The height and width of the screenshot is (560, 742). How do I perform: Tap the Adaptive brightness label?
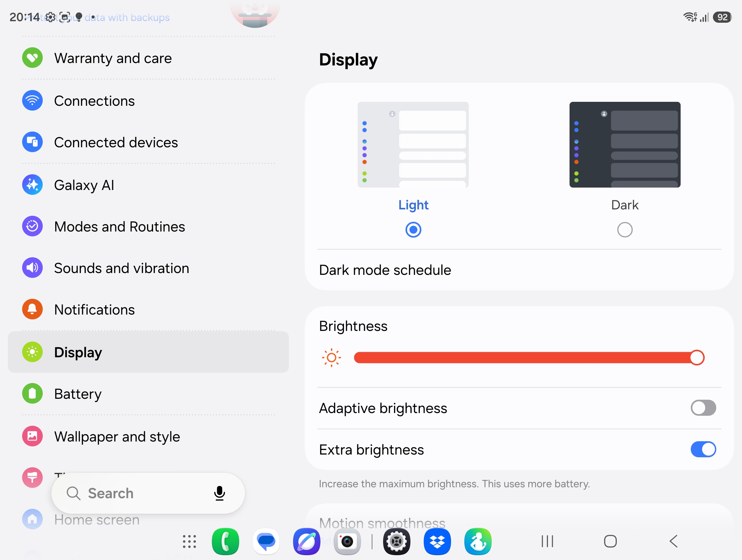click(x=383, y=408)
